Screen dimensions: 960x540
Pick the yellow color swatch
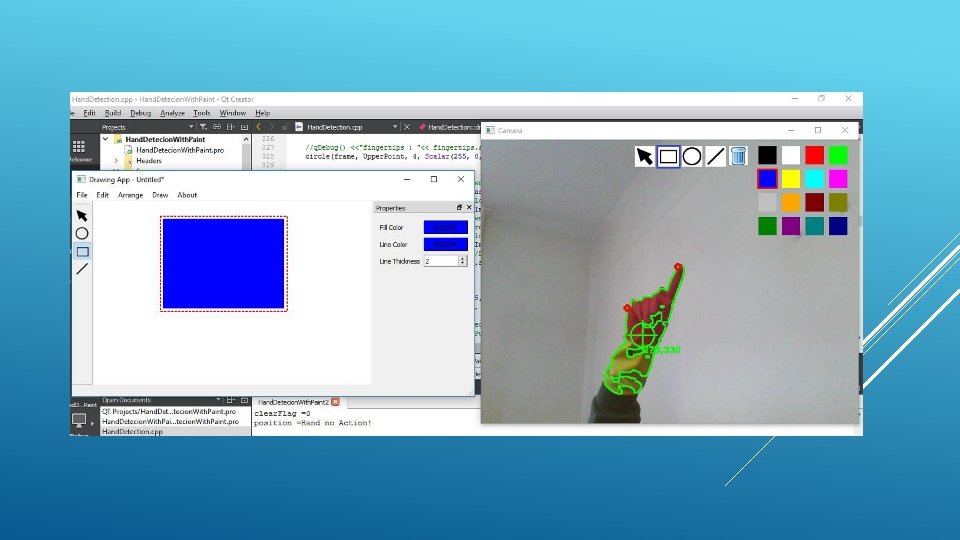[790, 179]
